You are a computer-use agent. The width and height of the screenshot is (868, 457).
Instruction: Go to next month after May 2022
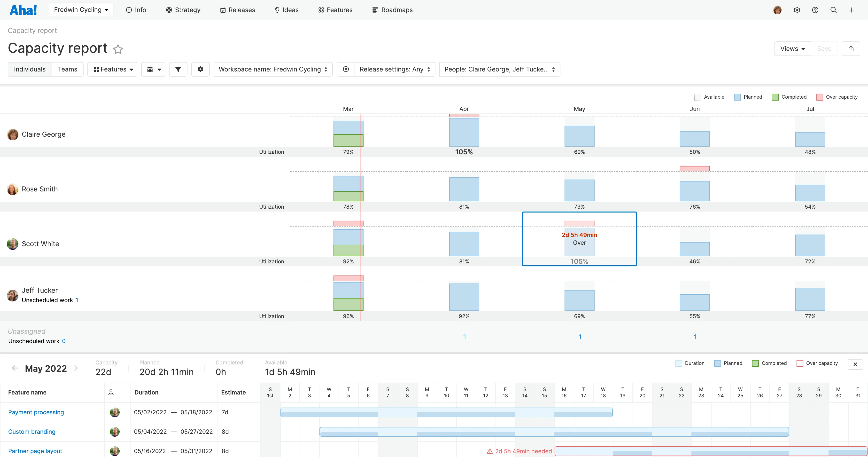(76, 368)
